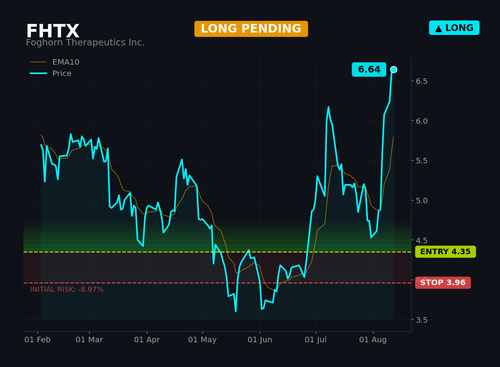The width and height of the screenshot is (500, 367).
Task: Click the LONG direction badge
Action: click(x=454, y=28)
